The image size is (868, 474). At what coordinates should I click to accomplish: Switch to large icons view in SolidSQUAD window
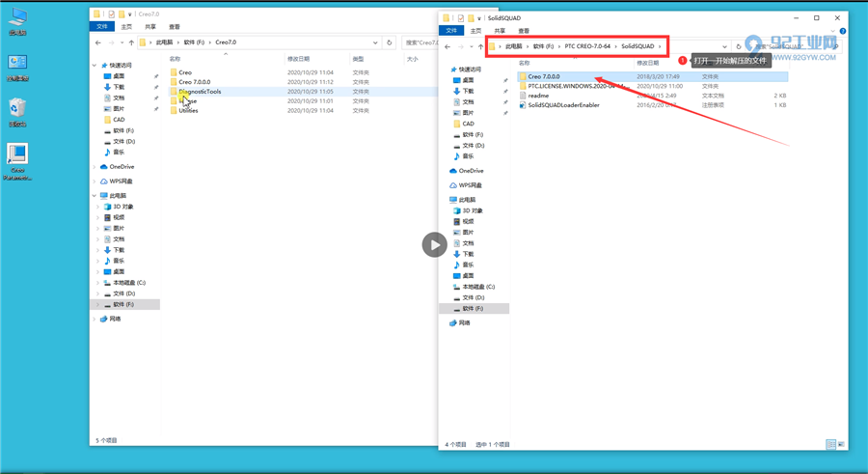click(x=841, y=444)
